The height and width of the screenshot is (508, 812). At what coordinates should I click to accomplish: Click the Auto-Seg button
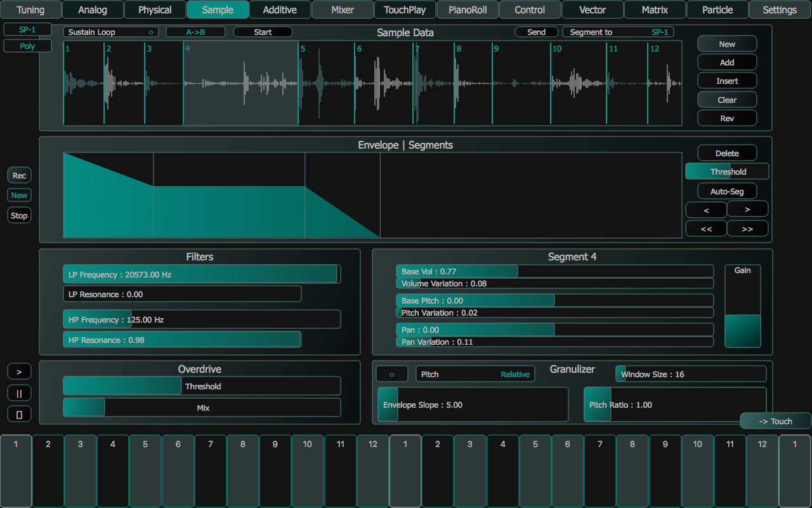tap(726, 190)
